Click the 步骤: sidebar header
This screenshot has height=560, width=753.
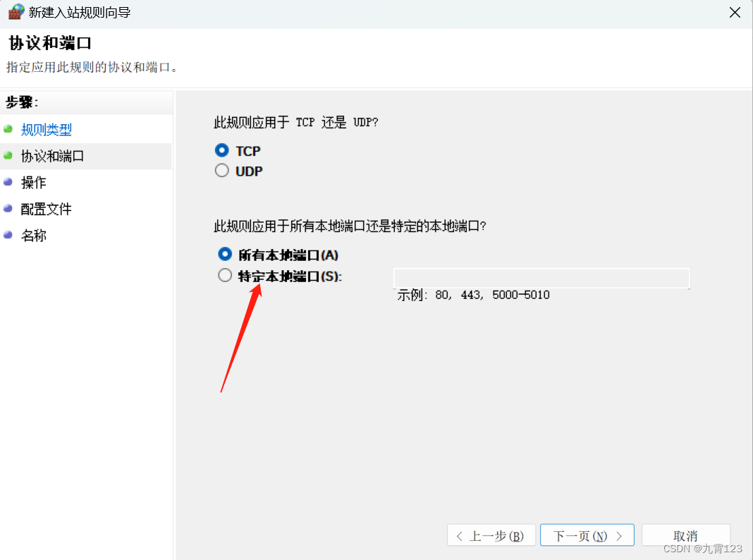click(x=22, y=102)
